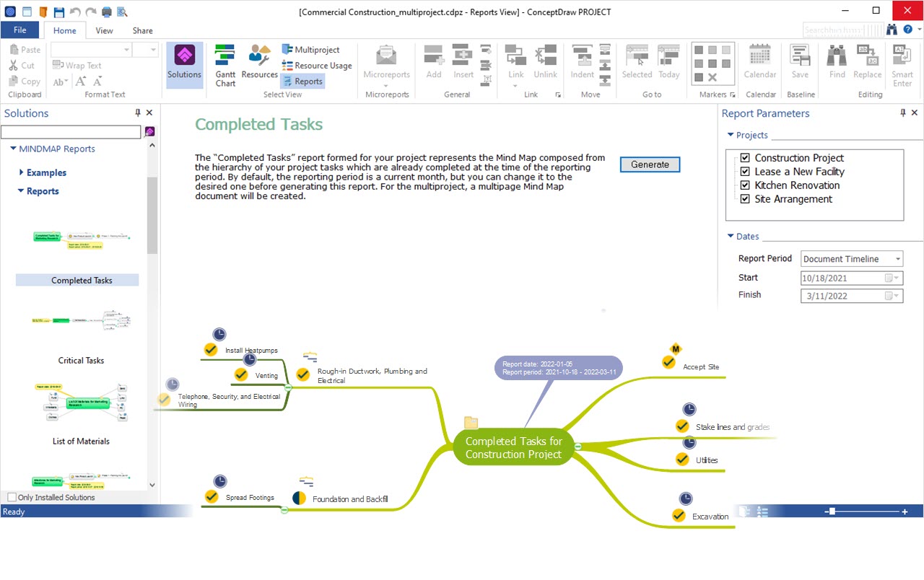924x580 pixels.
Task: Click the zoom slider handle in status bar
Action: coord(832,511)
